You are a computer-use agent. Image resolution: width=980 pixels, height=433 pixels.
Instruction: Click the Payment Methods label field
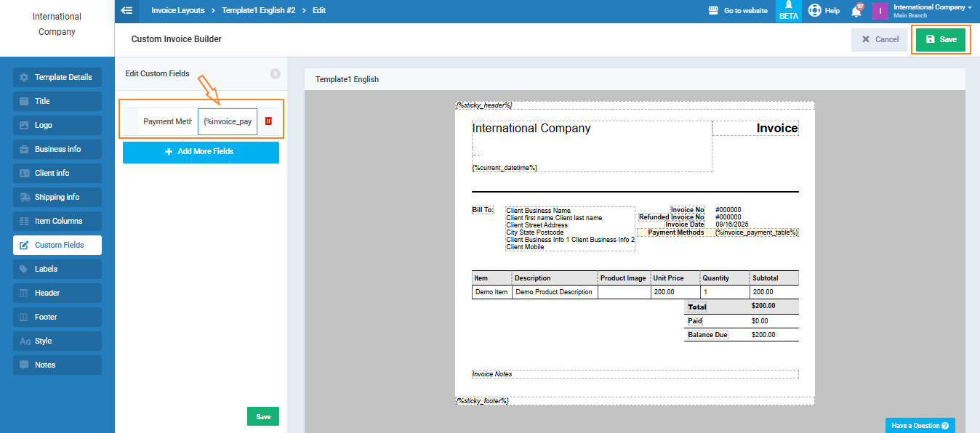(x=167, y=121)
